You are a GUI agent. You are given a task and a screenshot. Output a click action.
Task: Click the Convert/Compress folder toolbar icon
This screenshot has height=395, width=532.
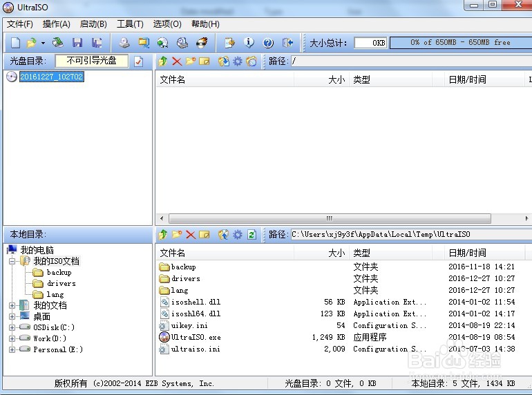point(144,43)
